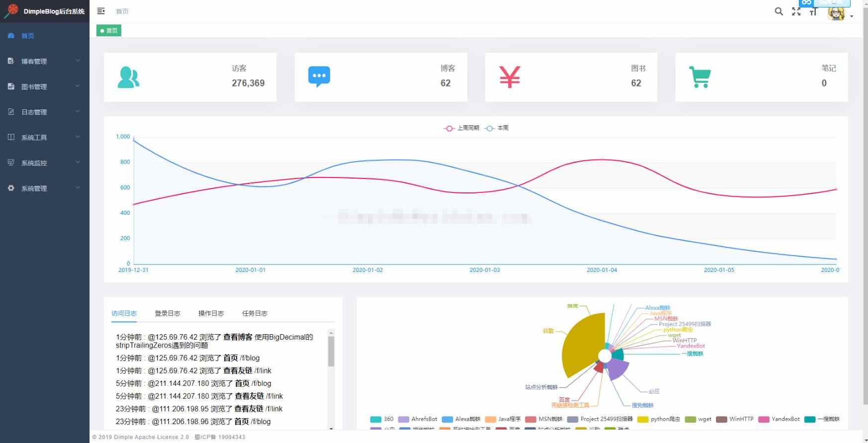This screenshot has height=443, width=868.
Task: Switch to the 访问日志 tab
Action: pos(124,313)
